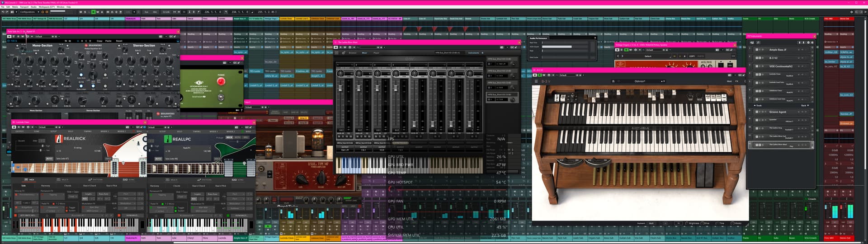Select Bass'n'Pick mode in RealRick
868x244 pixels.
click(x=112, y=186)
